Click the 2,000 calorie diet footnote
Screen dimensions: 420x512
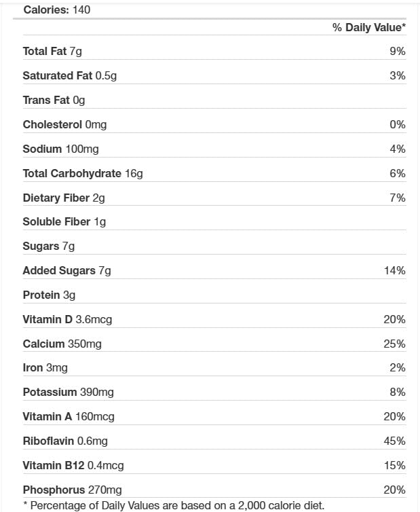pos(174,505)
